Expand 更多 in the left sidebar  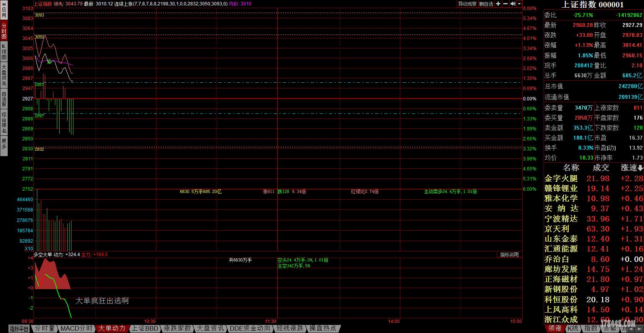(4, 146)
